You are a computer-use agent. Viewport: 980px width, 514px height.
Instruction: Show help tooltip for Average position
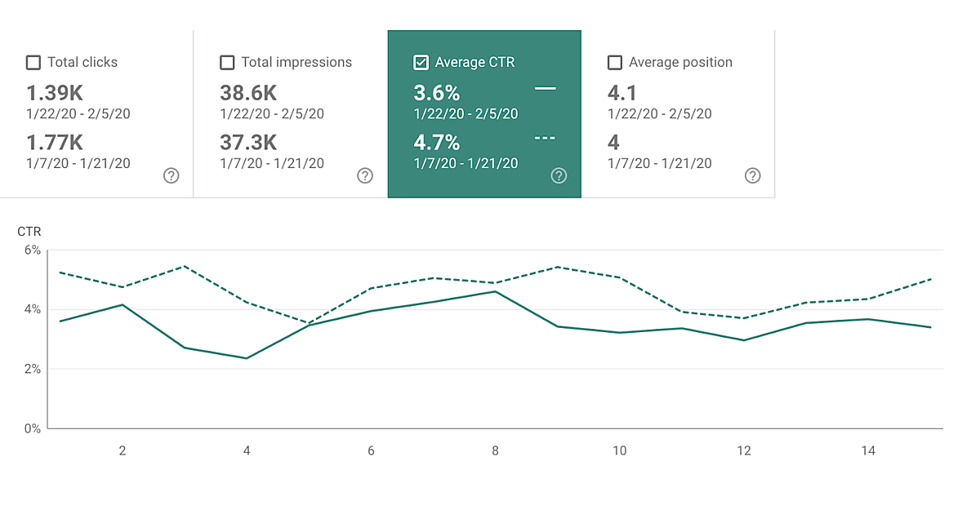[753, 175]
